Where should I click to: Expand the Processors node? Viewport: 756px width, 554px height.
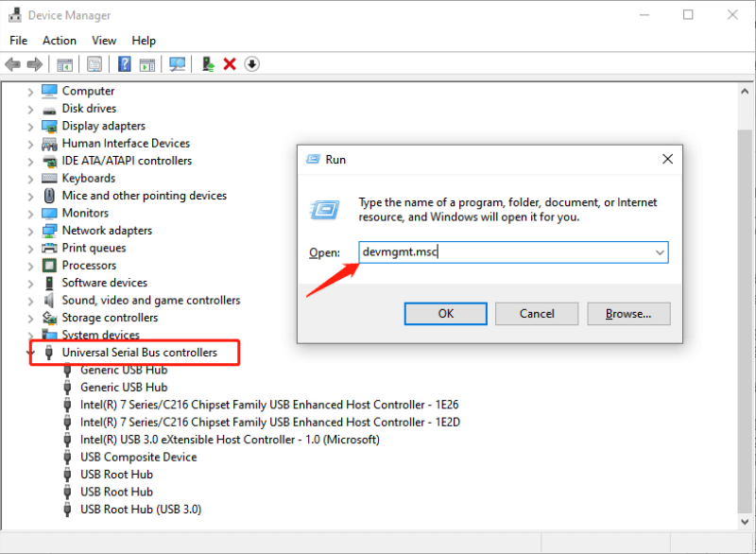click(30, 267)
